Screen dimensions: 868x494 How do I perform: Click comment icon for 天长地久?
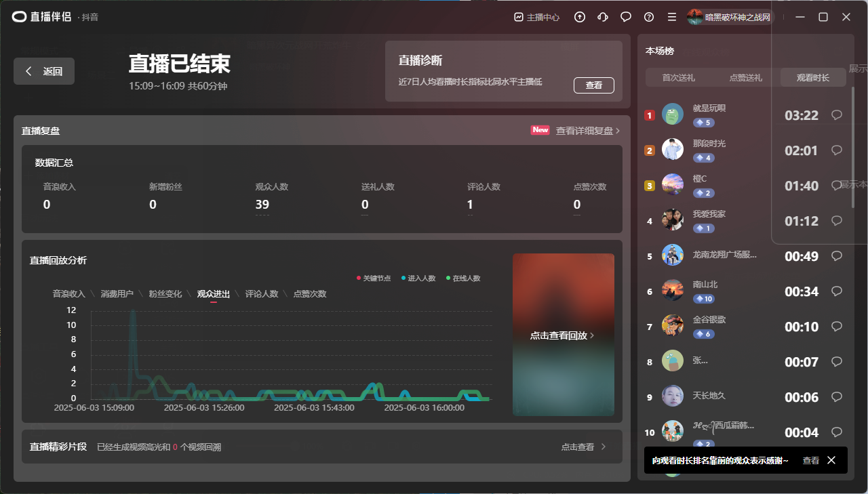click(837, 397)
